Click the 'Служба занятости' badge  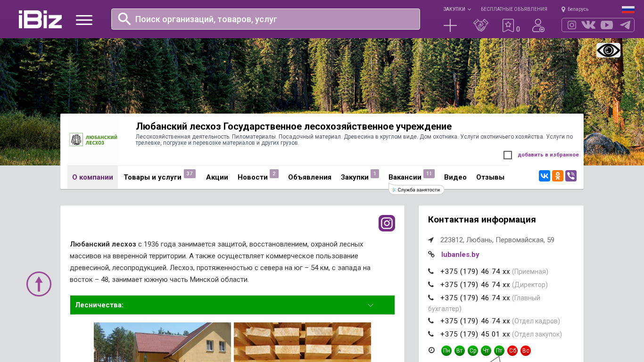coord(417,189)
